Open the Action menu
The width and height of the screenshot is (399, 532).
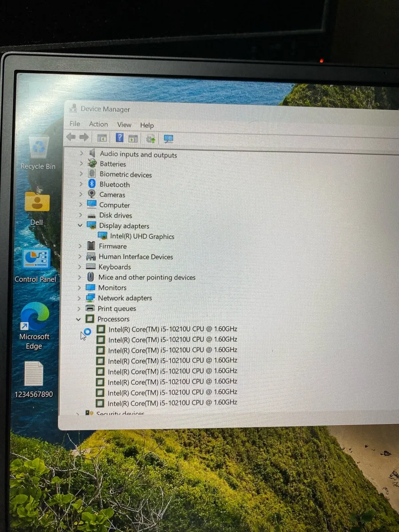coord(98,124)
